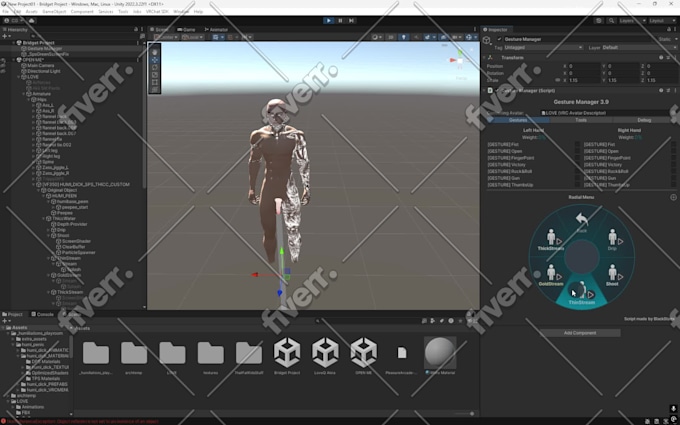Image resolution: width=680 pixels, height=425 pixels.
Task: Open the Tag Untagged dropdown
Action: tap(543, 47)
